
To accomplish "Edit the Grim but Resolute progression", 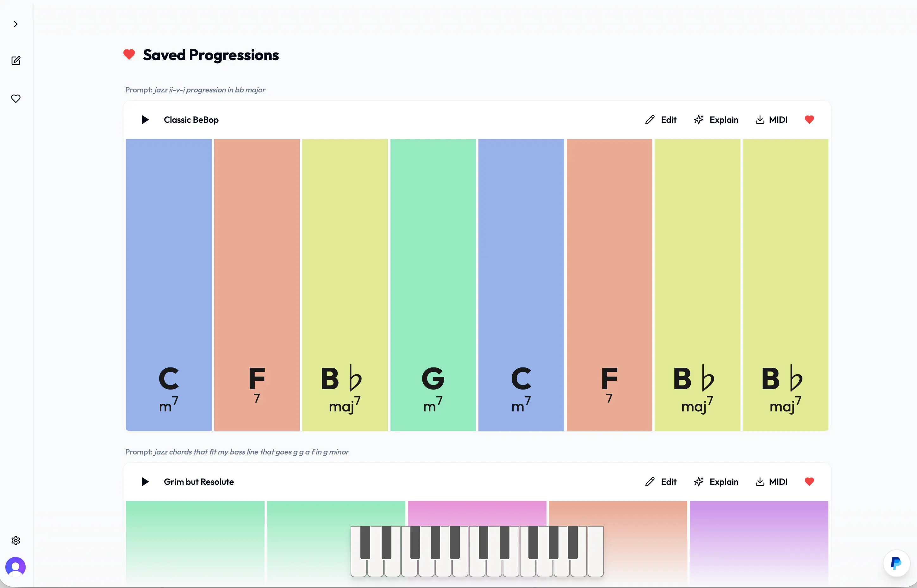I will [660, 482].
